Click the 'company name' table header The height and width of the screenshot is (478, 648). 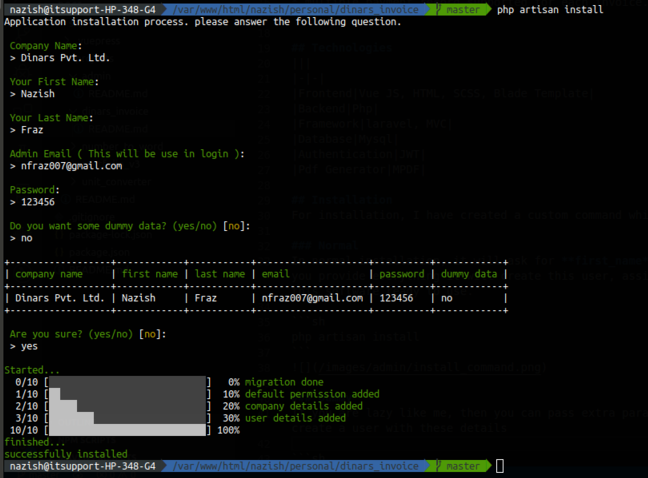(59, 273)
